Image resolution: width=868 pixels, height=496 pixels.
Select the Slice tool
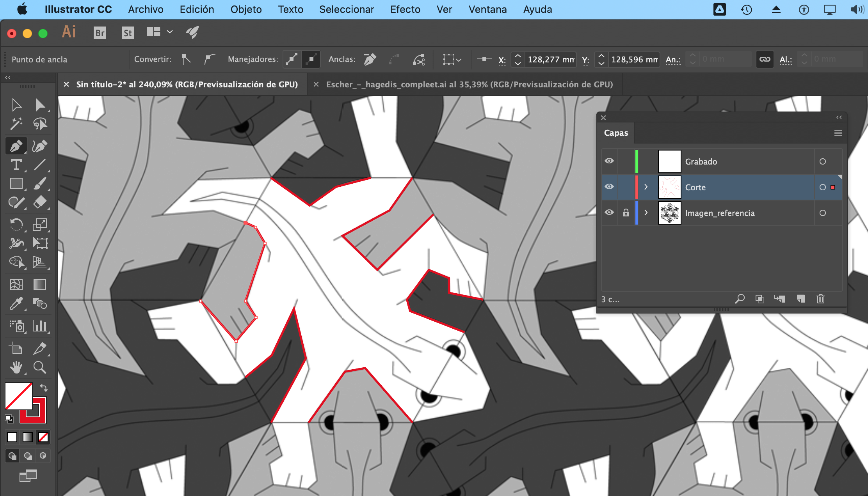pos(39,348)
